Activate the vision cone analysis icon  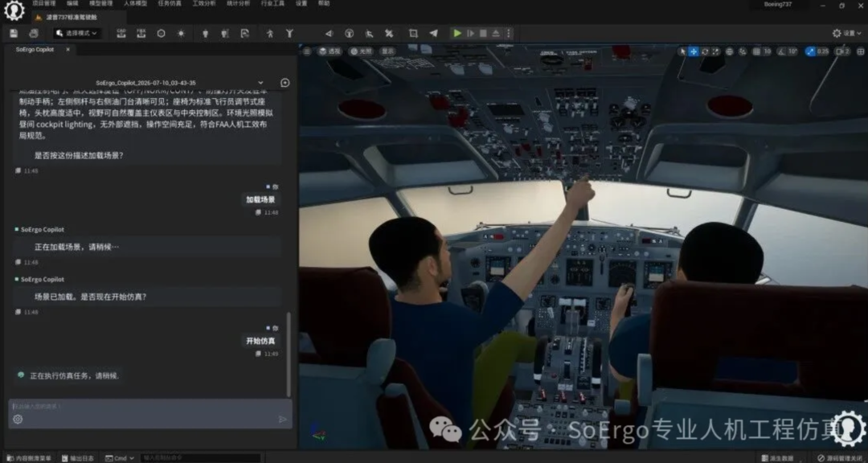tap(329, 33)
